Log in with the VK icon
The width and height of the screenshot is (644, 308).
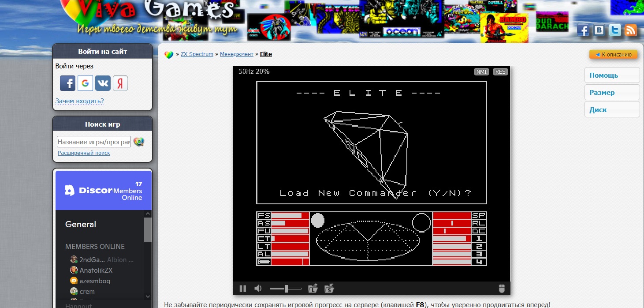[x=103, y=83]
